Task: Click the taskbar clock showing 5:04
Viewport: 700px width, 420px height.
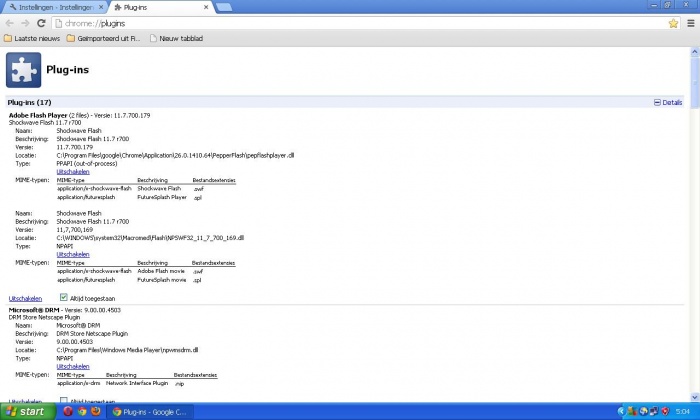Action: point(682,412)
